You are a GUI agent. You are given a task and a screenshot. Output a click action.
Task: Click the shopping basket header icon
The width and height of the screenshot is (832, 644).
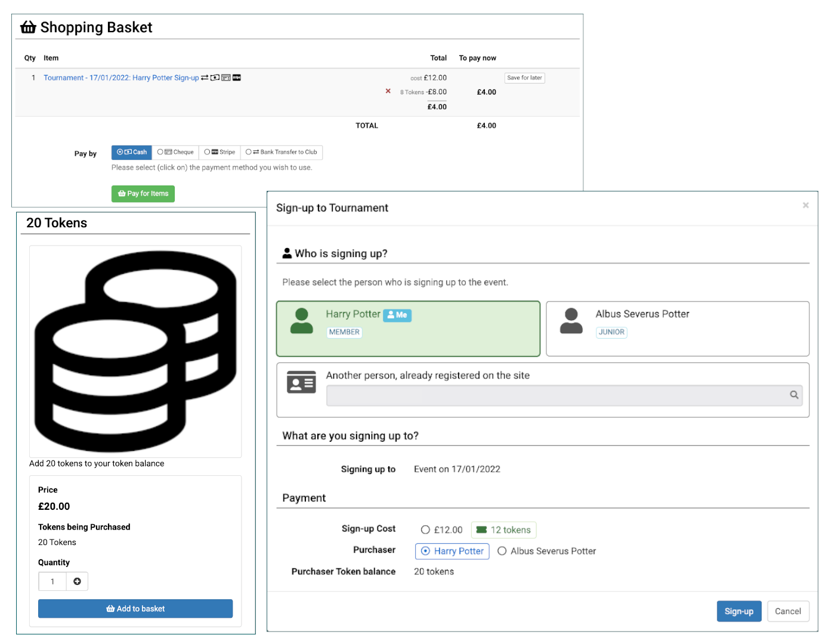[x=28, y=27]
